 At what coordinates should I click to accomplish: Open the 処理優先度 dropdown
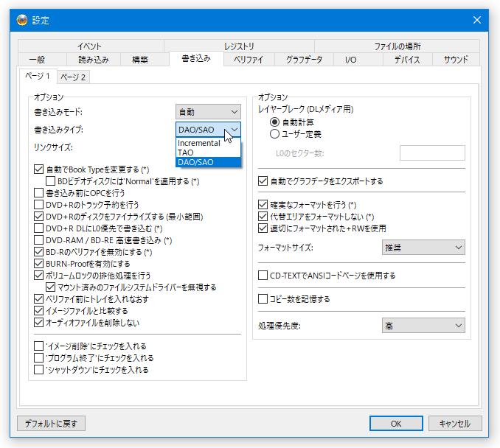423,326
